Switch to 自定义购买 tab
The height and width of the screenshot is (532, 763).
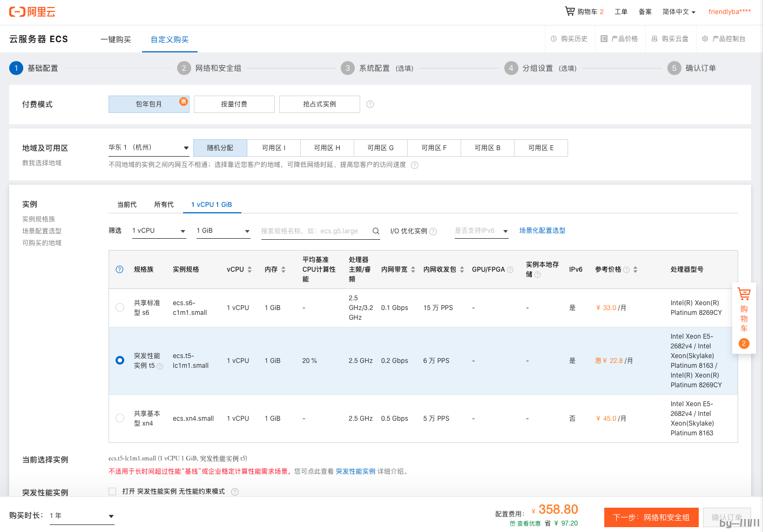coord(170,39)
